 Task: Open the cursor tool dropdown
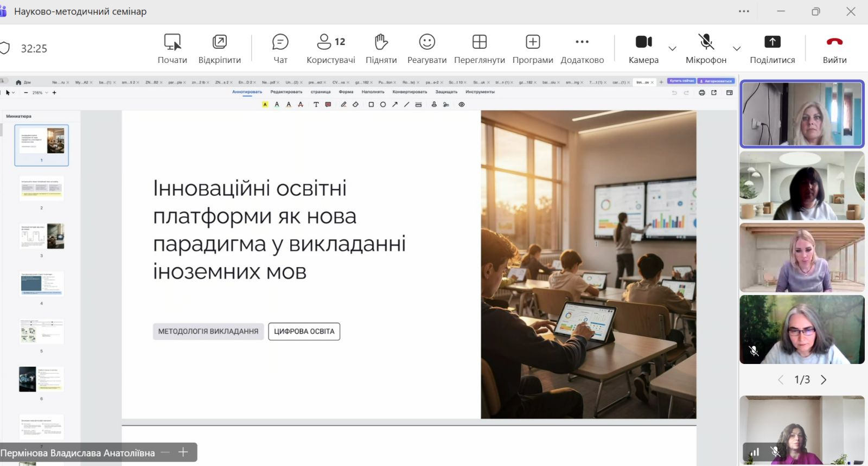[10, 93]
